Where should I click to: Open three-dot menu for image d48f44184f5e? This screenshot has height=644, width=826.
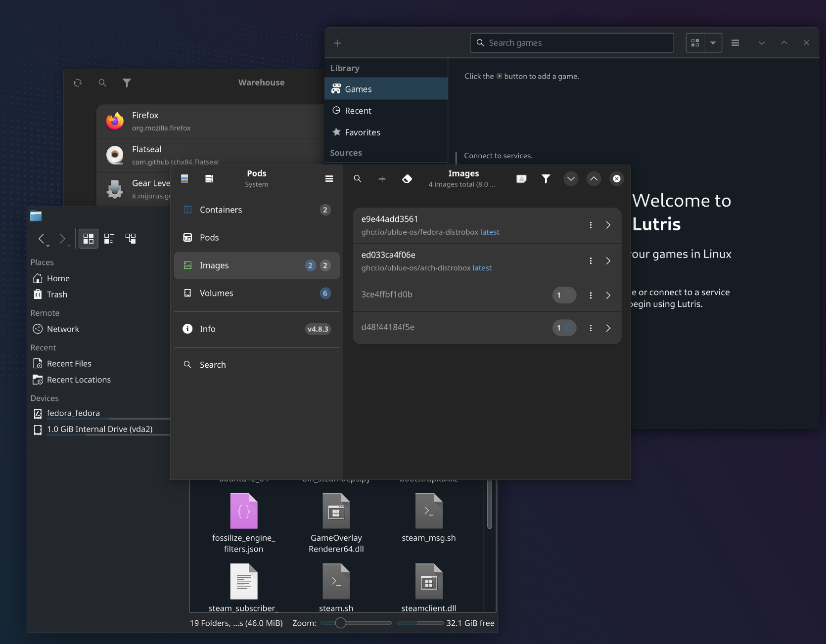pos(591,328)
